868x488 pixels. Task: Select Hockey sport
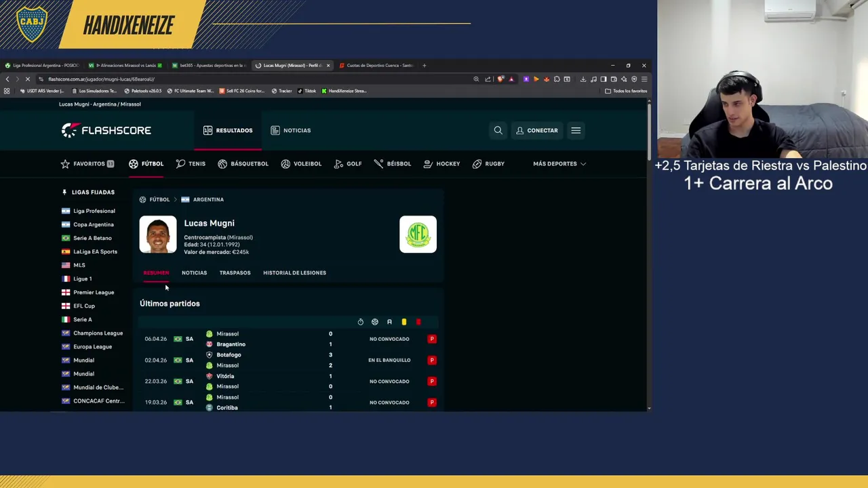441,163
